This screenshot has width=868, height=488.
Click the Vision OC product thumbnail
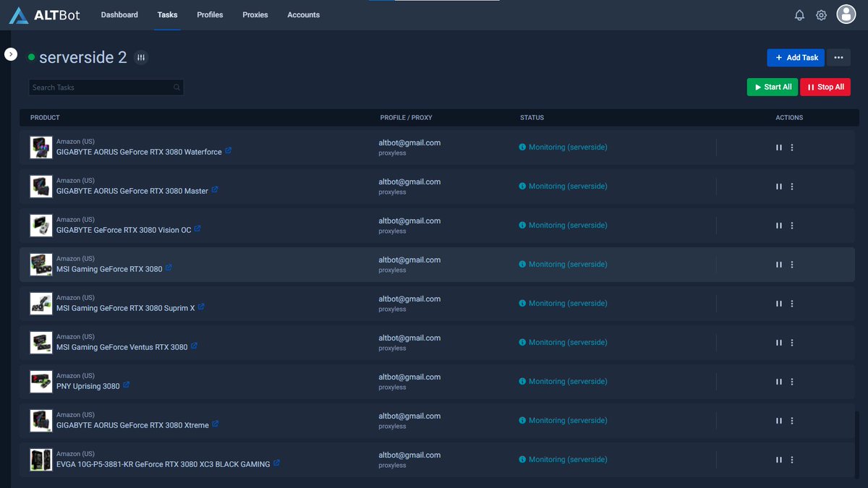click(x=41, y=226)
